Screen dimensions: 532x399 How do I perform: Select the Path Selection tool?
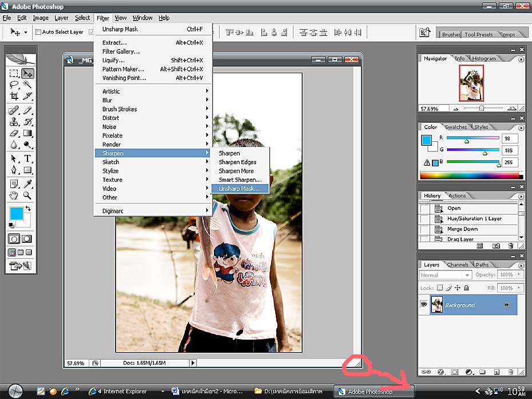point(14,159)
